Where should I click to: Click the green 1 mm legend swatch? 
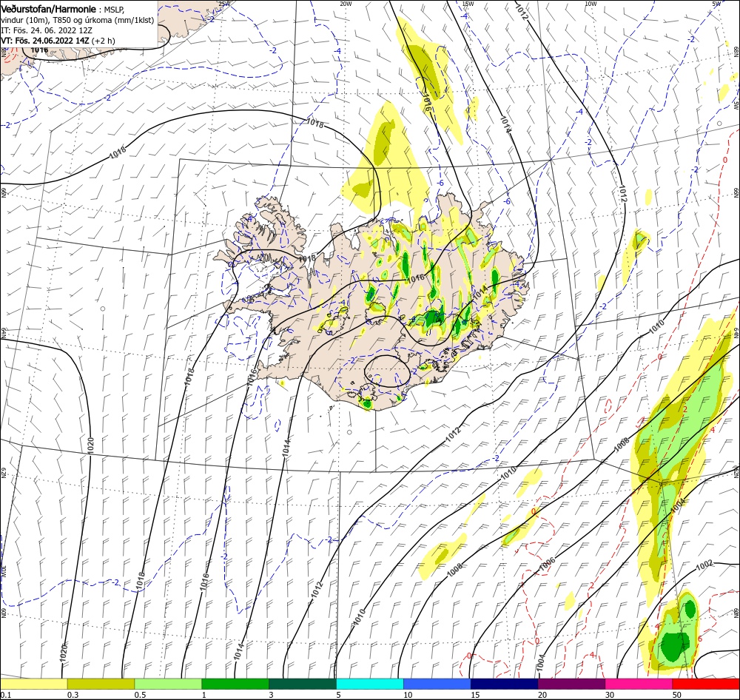[235, 684]
